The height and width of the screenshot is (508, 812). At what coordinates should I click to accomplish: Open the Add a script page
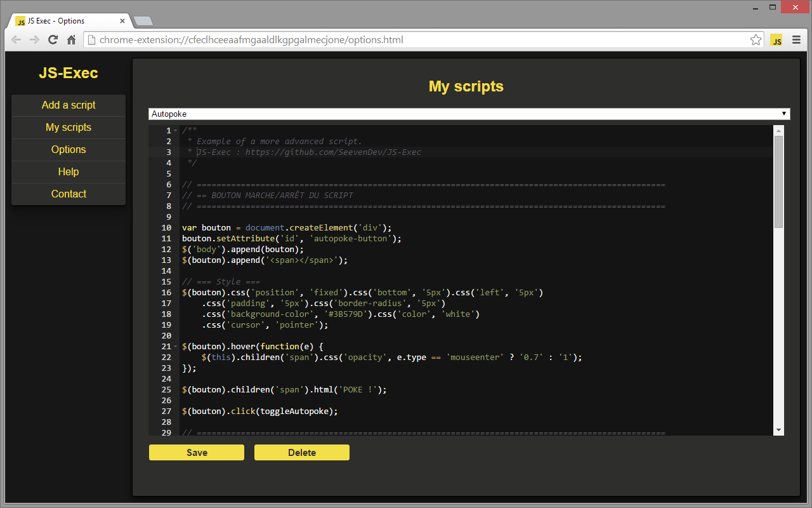click(69, 105)
